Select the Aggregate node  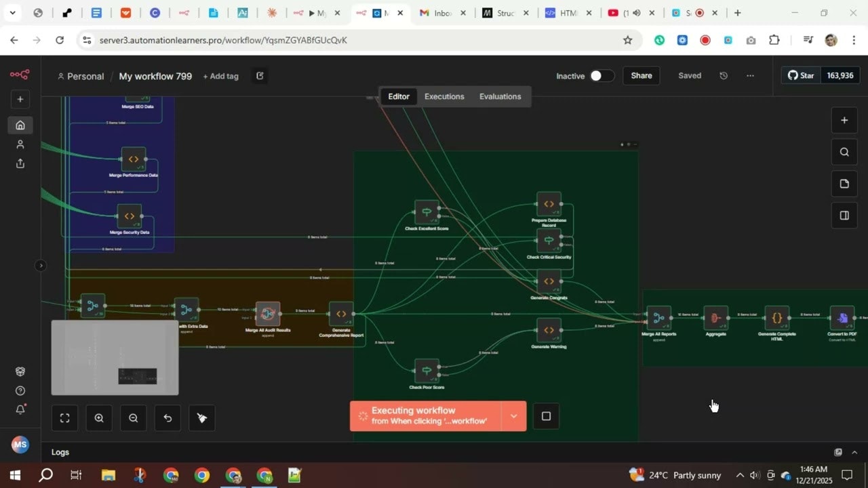click(716, 317)
